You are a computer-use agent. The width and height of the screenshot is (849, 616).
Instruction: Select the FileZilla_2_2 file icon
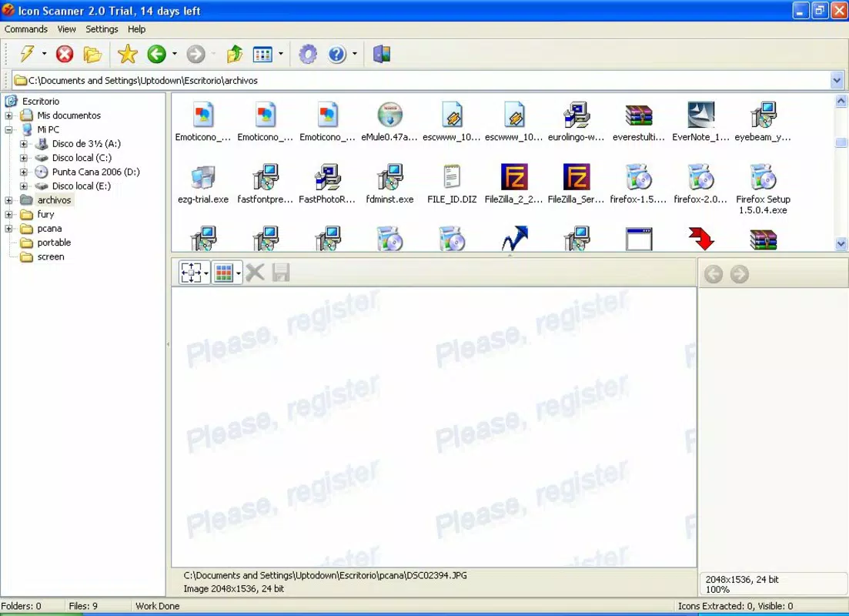(x=514, y=177)
